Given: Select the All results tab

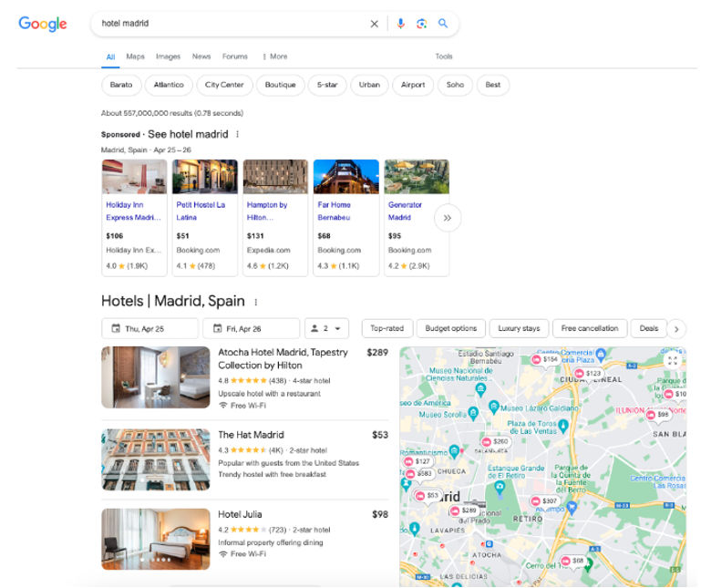Looking at the screenshot, I should (x=110, y=57).
